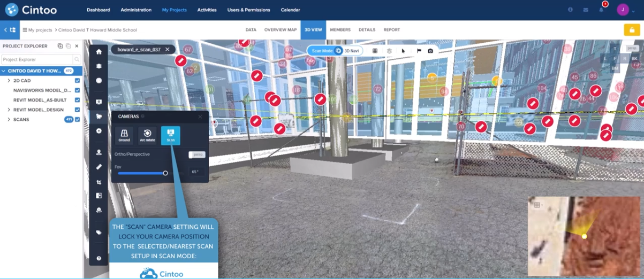Open the help question mark icon
The image size is (644, 279).
point(99,258)
